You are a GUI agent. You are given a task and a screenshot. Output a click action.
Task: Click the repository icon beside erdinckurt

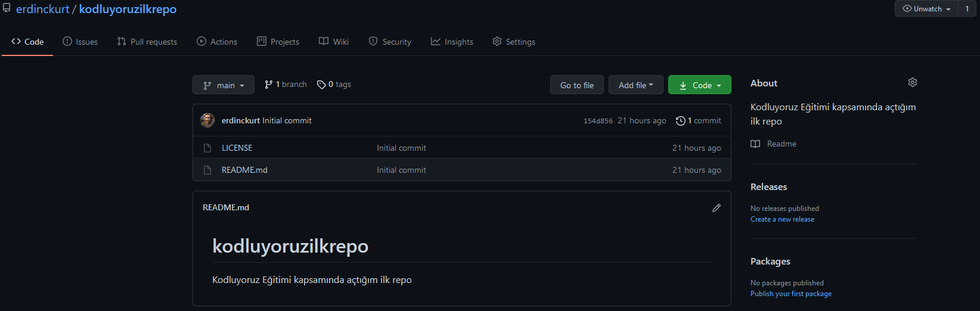[7, 8]
